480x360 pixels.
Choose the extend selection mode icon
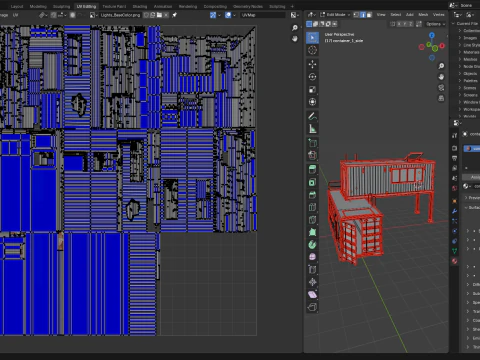[315, 24]
